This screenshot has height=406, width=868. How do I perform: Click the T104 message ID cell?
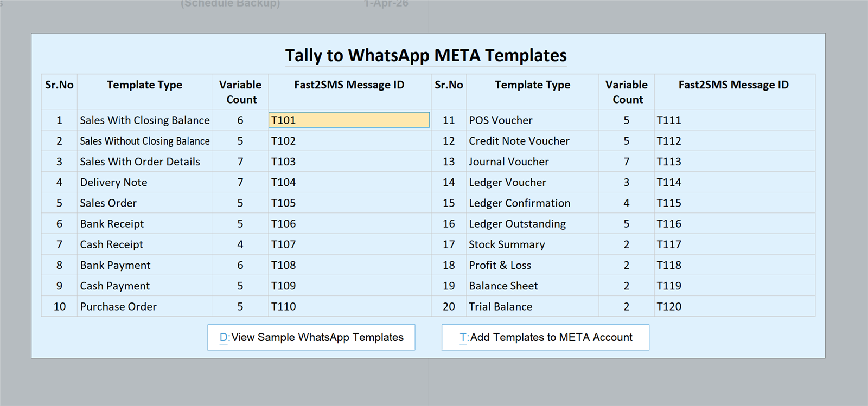(349, 182)
